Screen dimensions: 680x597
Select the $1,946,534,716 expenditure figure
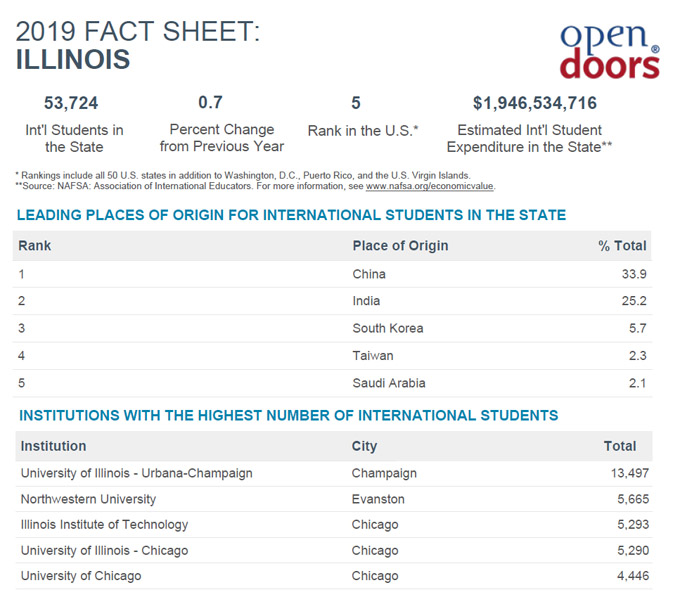click(535, 103)
